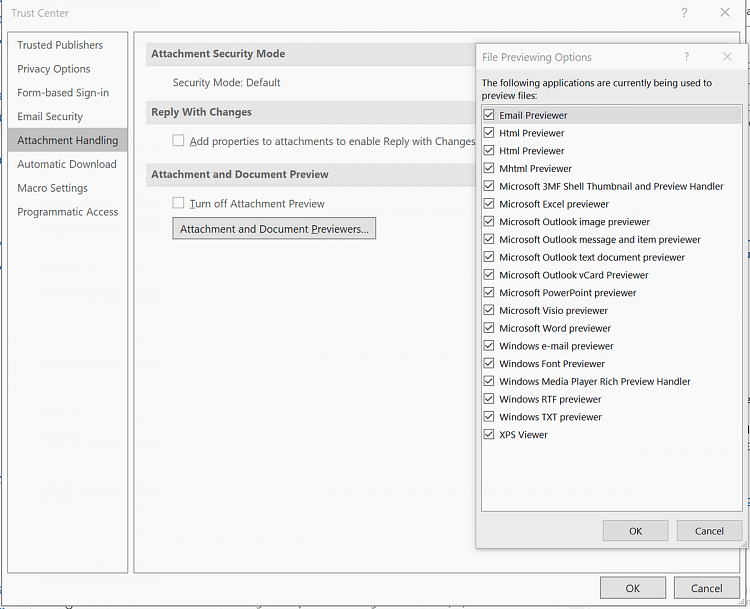This screenshot has width=750, height=609.
Task: Uncheck Windows Font Previewer
Action: click(x=489, y=363)
